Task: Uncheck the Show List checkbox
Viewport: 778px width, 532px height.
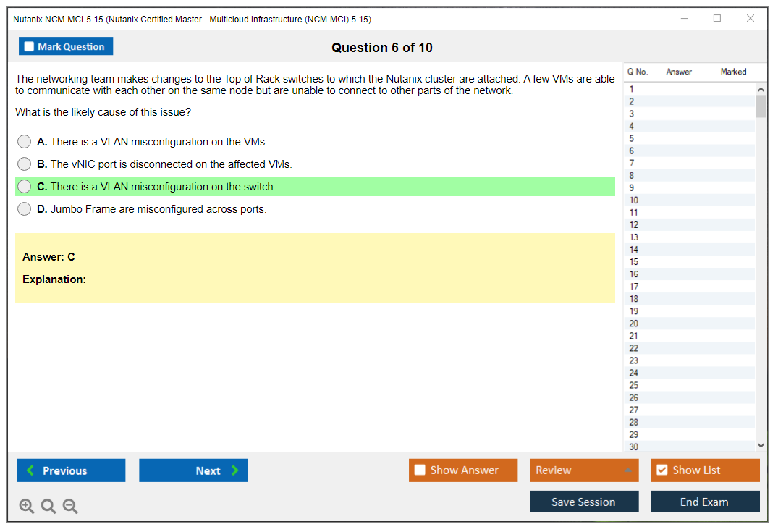Action: pos(661,470)
